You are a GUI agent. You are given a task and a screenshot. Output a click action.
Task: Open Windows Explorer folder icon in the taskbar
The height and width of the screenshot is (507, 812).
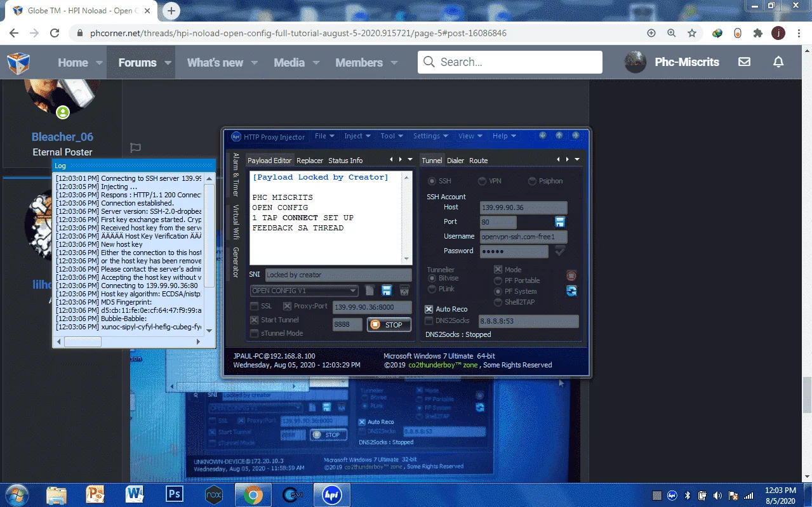[56, 494]
